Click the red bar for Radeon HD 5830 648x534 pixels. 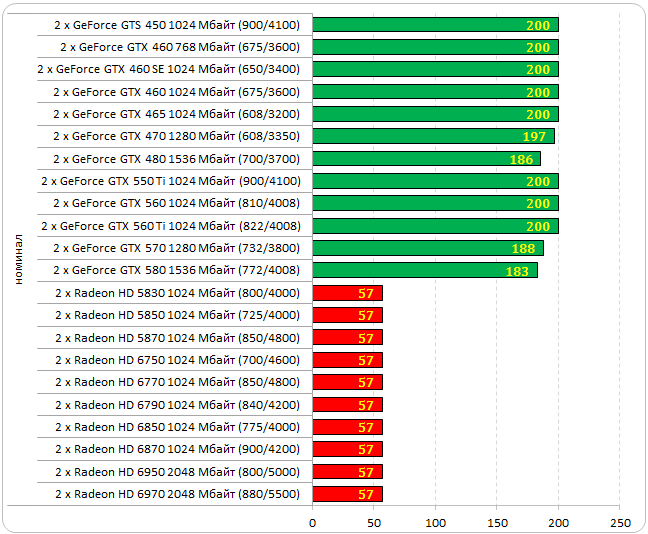click(348, 293)
